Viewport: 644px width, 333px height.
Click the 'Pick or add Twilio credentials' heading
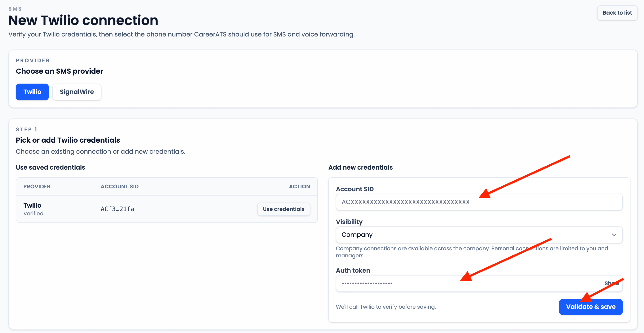coord(68,140)
